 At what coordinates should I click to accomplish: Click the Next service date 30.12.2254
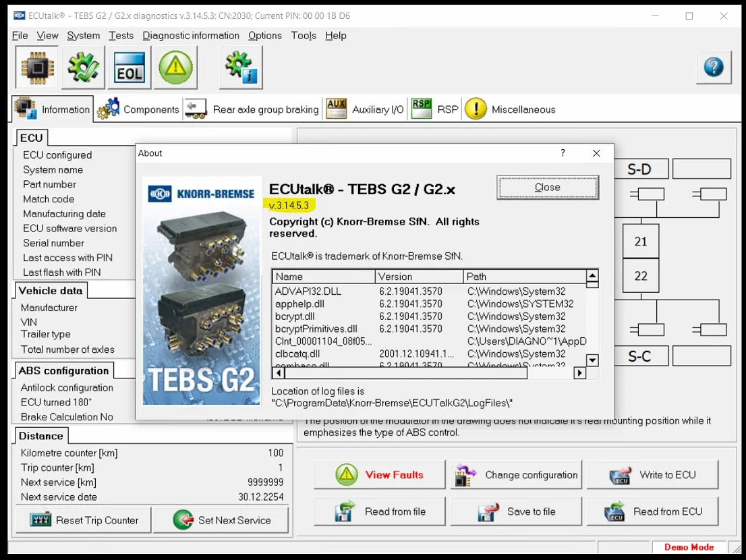[261, 497]
